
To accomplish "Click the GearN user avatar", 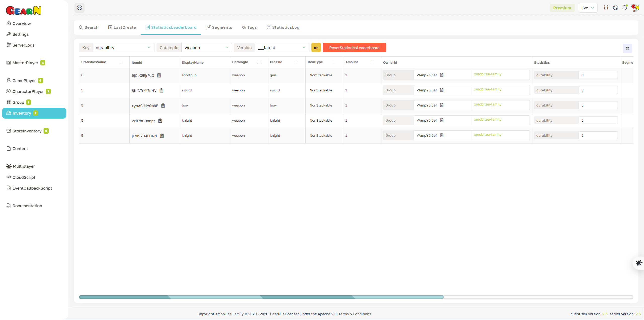I will click(635, 8).
